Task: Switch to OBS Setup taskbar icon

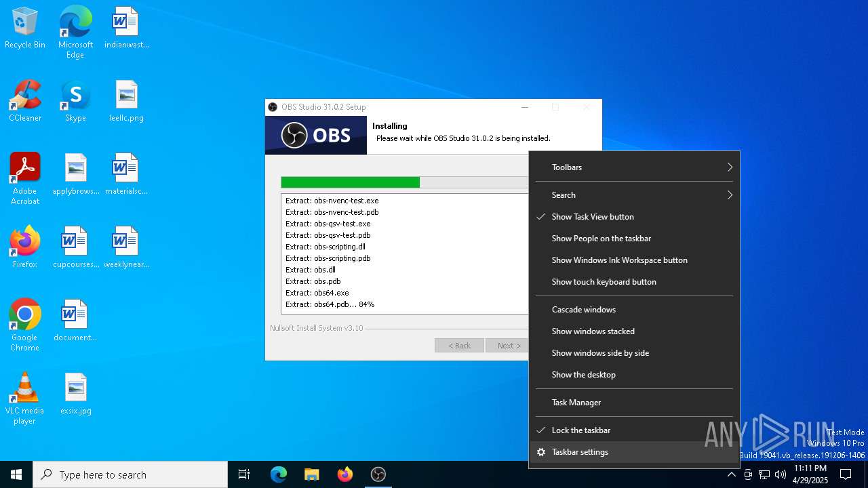Action: 378,474
